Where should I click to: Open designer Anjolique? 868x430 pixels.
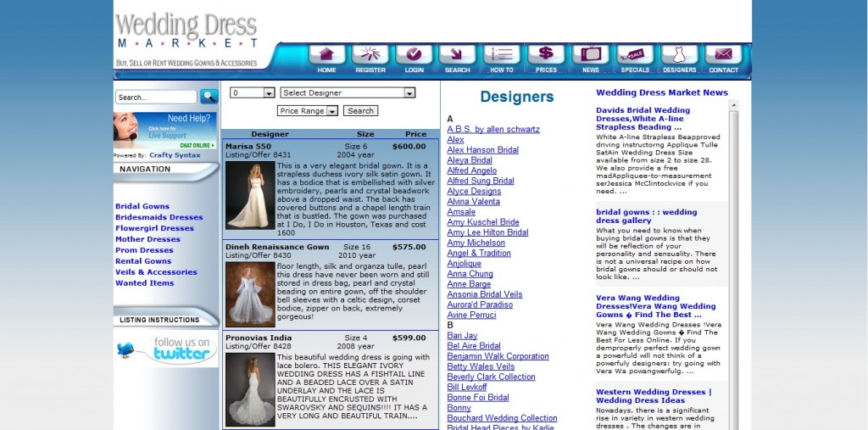(x=465, y=264)
